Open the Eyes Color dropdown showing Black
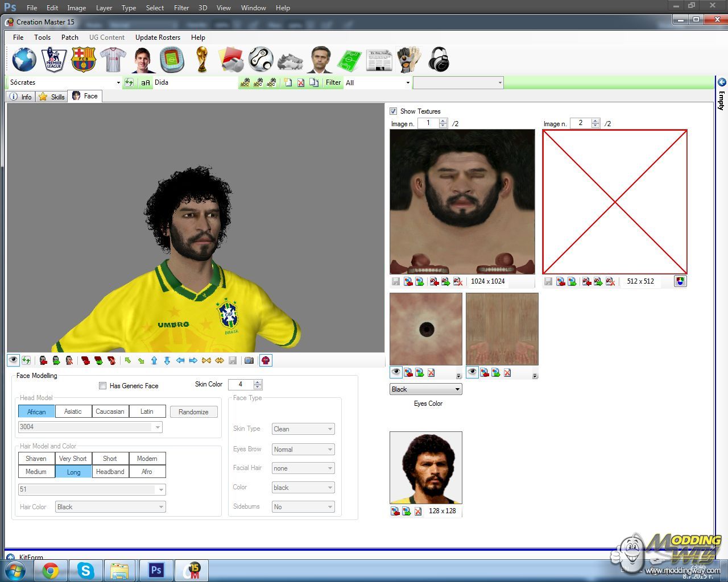This screenshot has height=582, width=728. coord(425,389)
